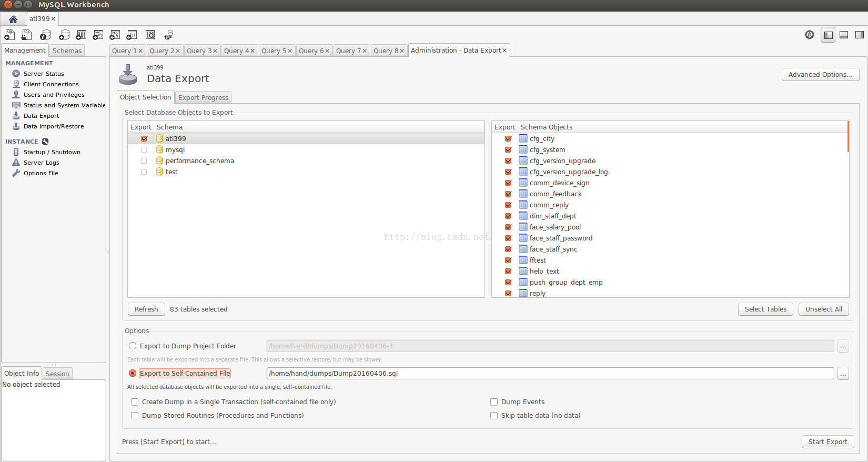The width and height of the screenshot is (868, 462).
Task: Browse for the self-contained file path
Action: tap(843, 374)
